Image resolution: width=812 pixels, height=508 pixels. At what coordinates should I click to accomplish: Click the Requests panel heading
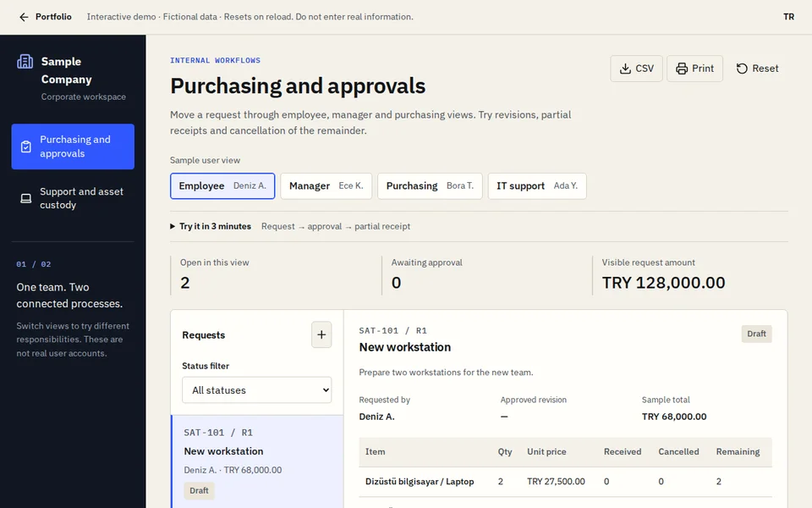pos(204,335)
